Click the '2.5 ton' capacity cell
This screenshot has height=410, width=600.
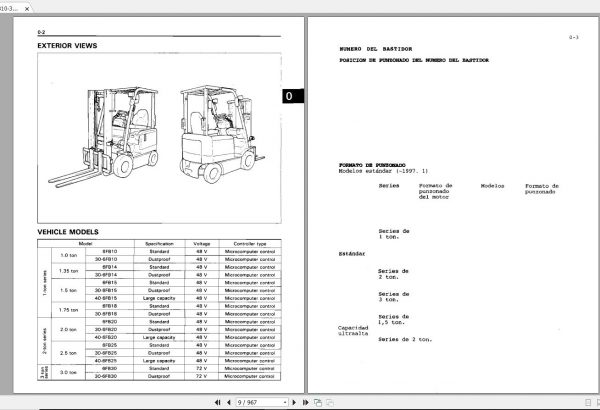pyautogui.click(x=68, y=353)
